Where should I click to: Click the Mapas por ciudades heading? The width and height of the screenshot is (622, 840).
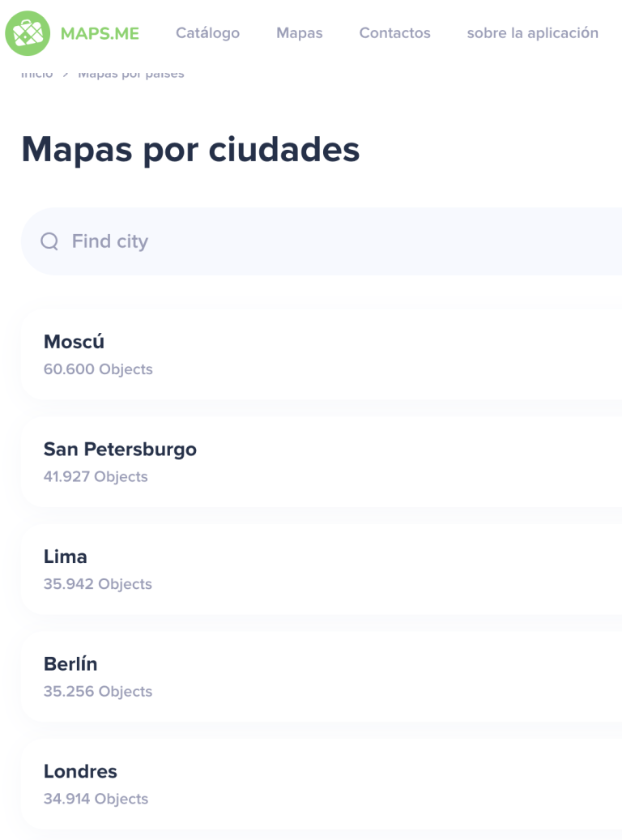pos(190,150)
